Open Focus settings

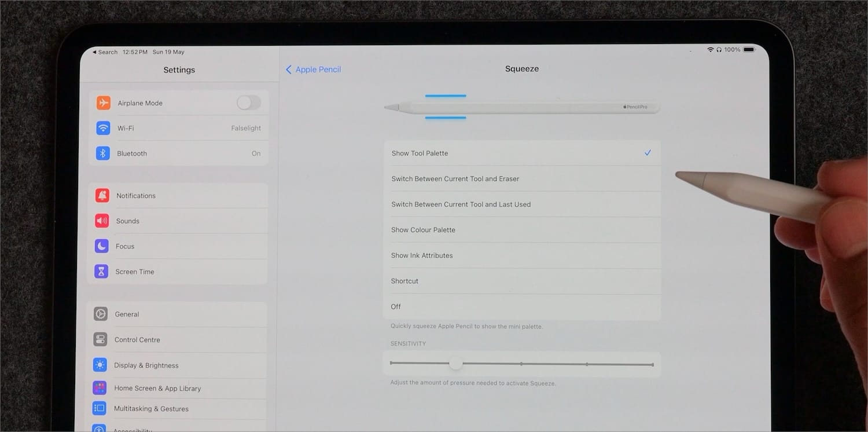[x=177, y=246]
